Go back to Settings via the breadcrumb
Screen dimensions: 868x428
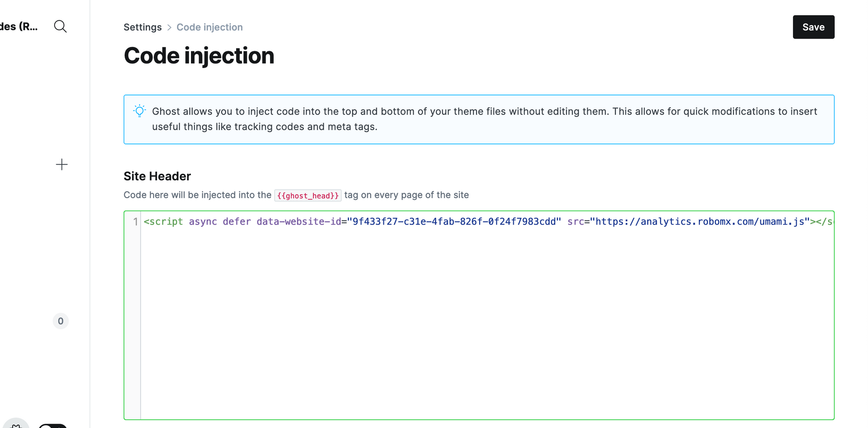click(x=142, y=27)
